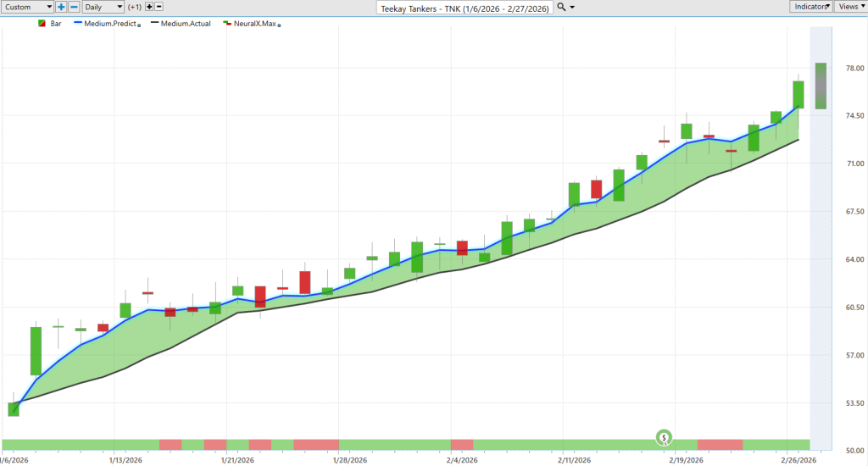Click the dollar sign marker on timeline
868x466 pixels.
(664, 438)
